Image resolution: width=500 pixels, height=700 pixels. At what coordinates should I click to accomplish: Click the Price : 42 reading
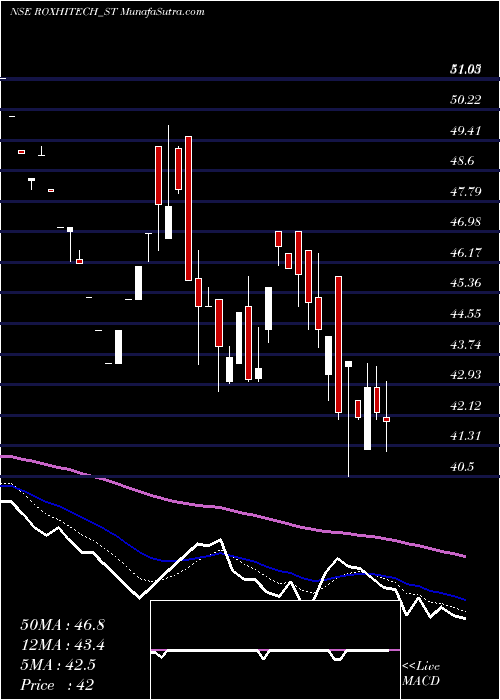(57, 685)
